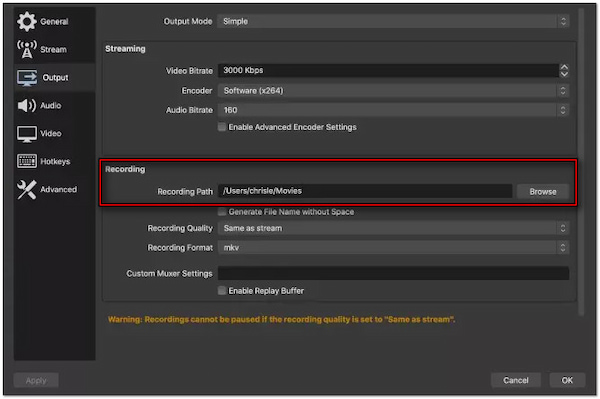Click Browse for recording path
Viewport: 600px width, 399px height.
click(x=543, y=191)
